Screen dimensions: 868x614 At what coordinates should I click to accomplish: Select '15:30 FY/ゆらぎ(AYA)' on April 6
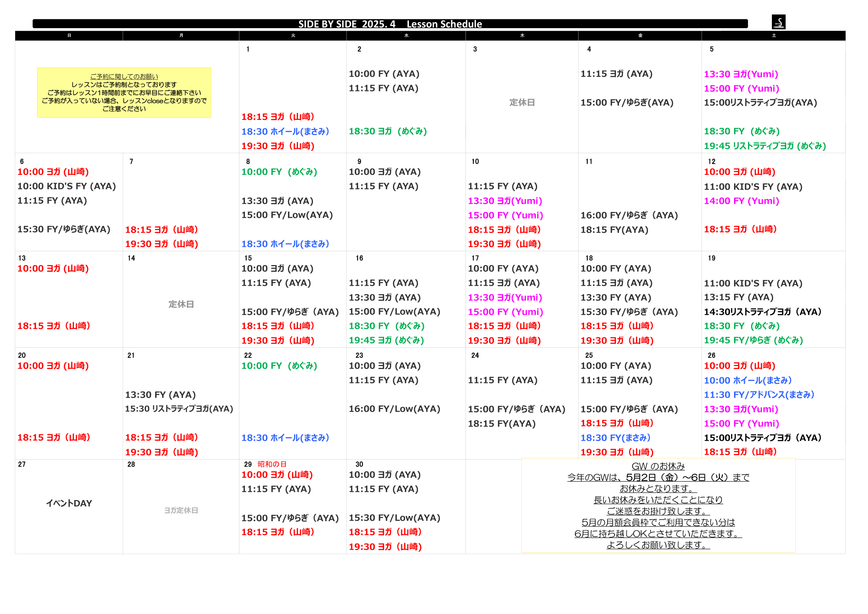(64, 229)
